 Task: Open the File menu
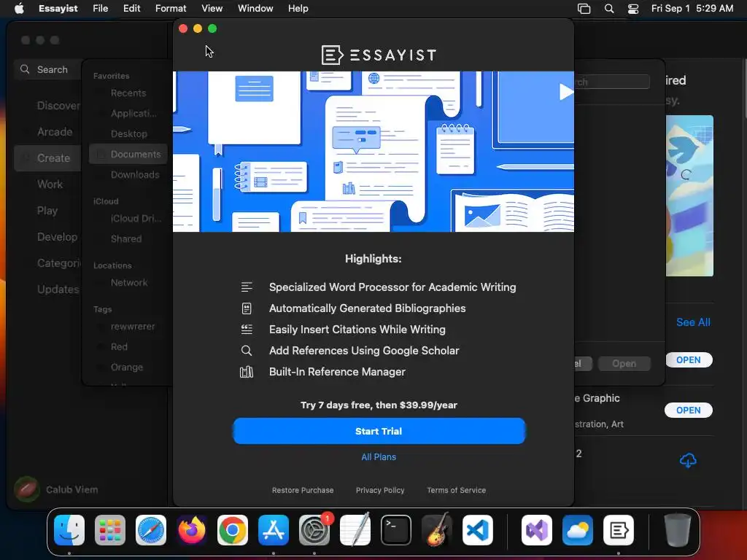100,9
